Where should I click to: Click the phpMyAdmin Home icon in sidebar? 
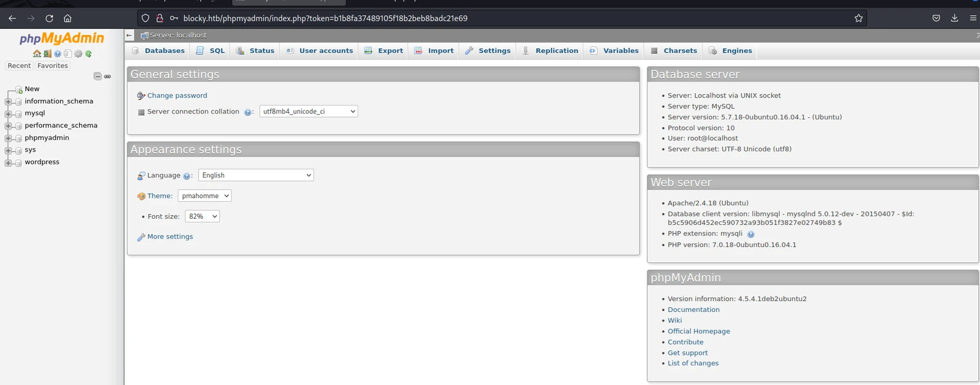click(x=37, y=54)
